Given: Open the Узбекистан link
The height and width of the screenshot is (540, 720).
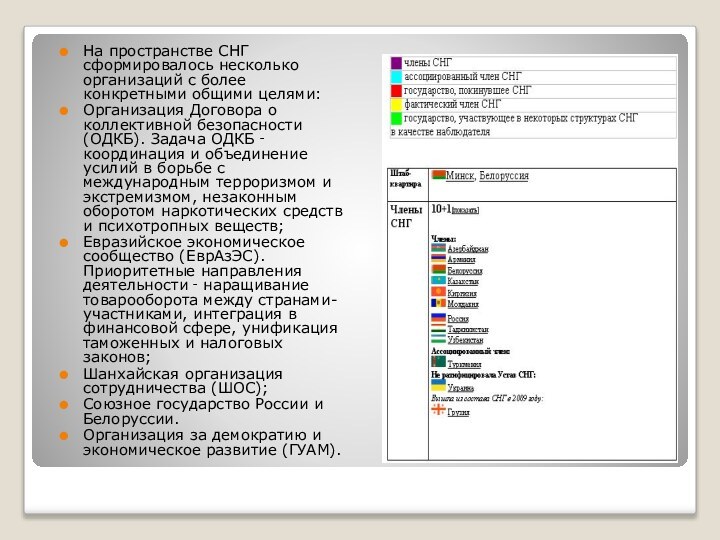Looking at the screenshot, I should coord(466,340).
